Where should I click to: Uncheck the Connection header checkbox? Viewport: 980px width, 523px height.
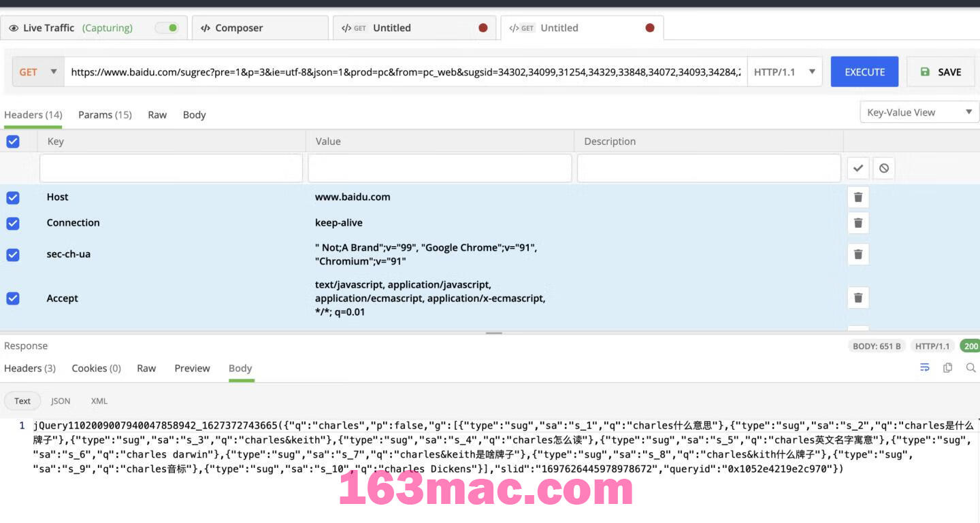point(13,223)
